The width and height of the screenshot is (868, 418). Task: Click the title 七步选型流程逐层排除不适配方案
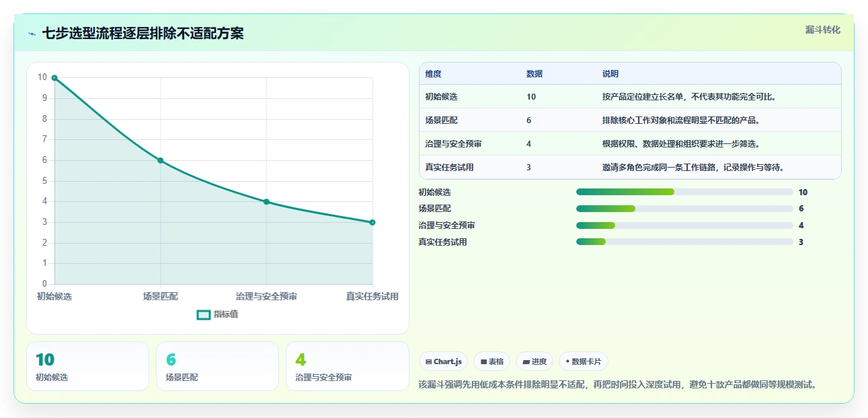[x=143, y=34]
